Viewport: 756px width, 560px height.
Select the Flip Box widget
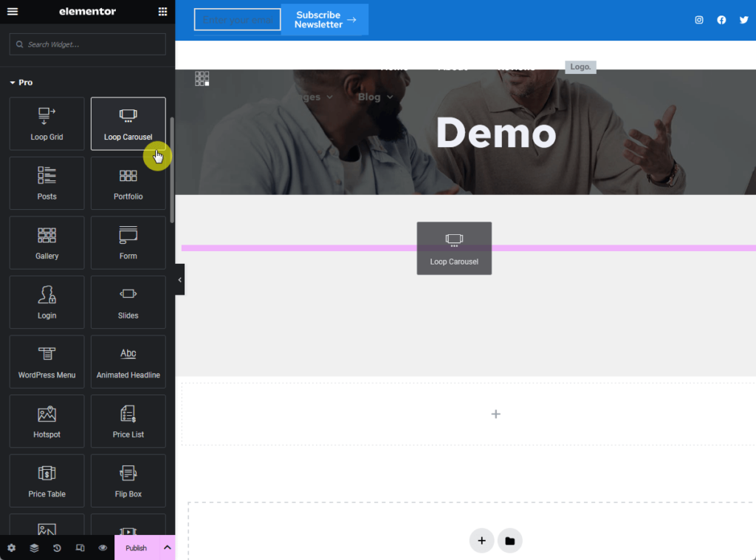pyautogui.click(x=128, y=481)
